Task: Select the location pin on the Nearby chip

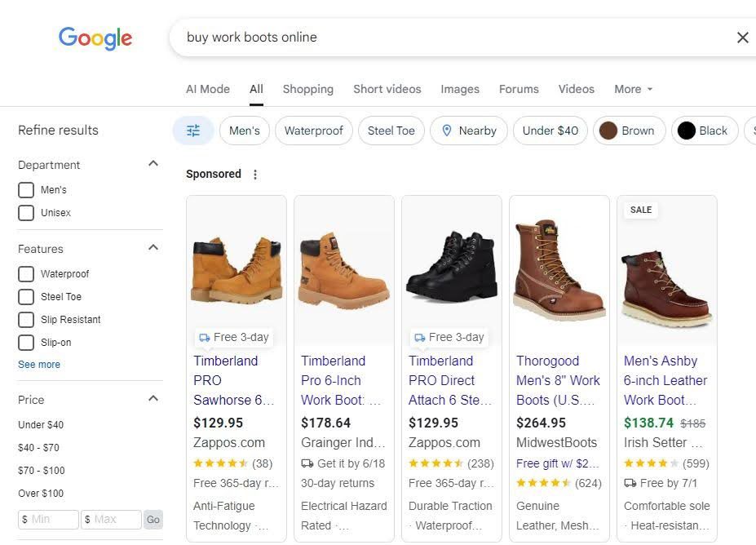Action: (x=448, y=130)
